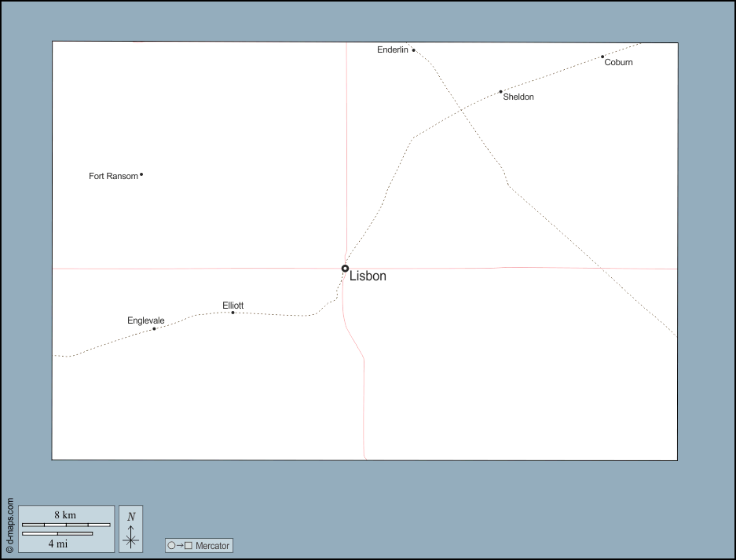
Task: Click the Elliott label text
Action: [233, 306]
